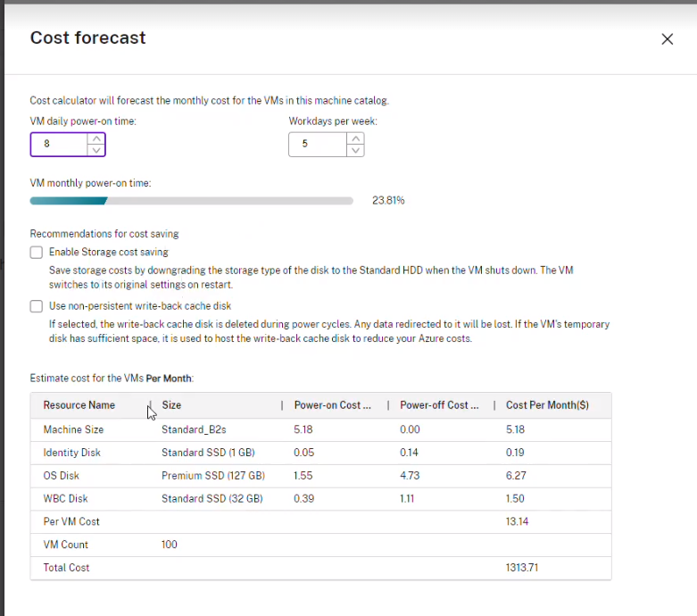The height and width of the screenshot is (616, 697).
Task: Click the VM daily power-on time field
Action: click(58, 144)
